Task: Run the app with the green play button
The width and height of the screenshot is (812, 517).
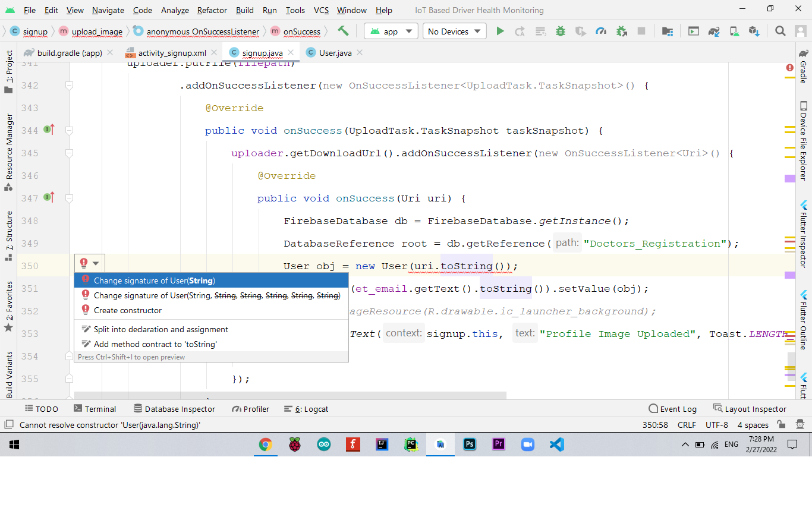Action: [x=500, y=31]
